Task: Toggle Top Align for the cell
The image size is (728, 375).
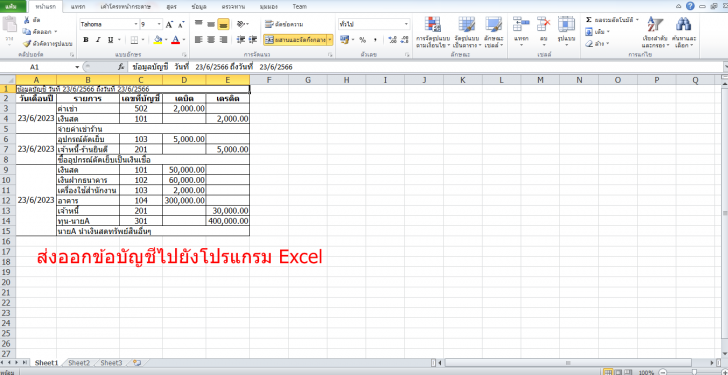Action: click(199, 24)
